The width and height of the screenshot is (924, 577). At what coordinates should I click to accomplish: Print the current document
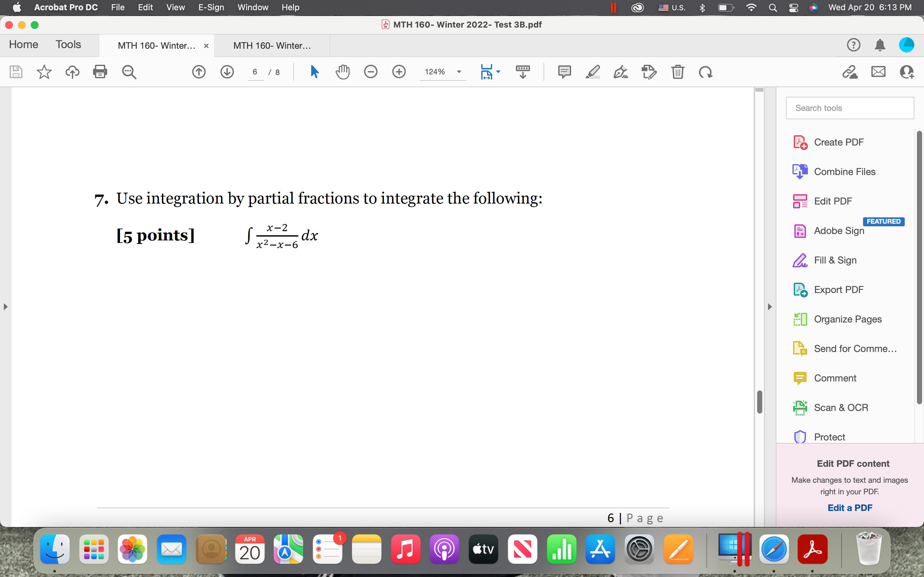point(100,72)
